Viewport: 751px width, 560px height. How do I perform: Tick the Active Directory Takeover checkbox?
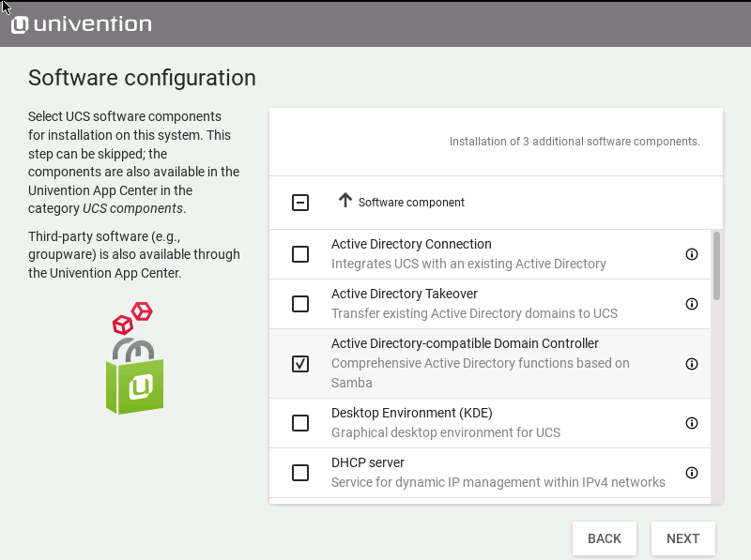[300, 304]
